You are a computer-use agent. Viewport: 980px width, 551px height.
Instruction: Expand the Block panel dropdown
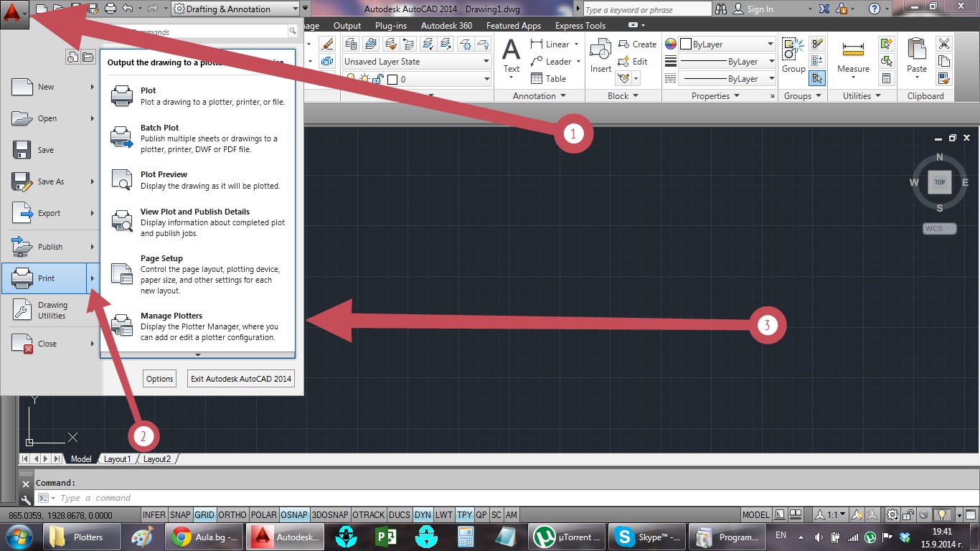point(623,95)
